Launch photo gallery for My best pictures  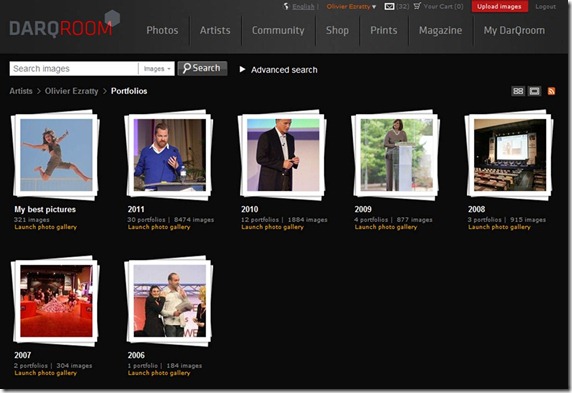coord(46,227)
